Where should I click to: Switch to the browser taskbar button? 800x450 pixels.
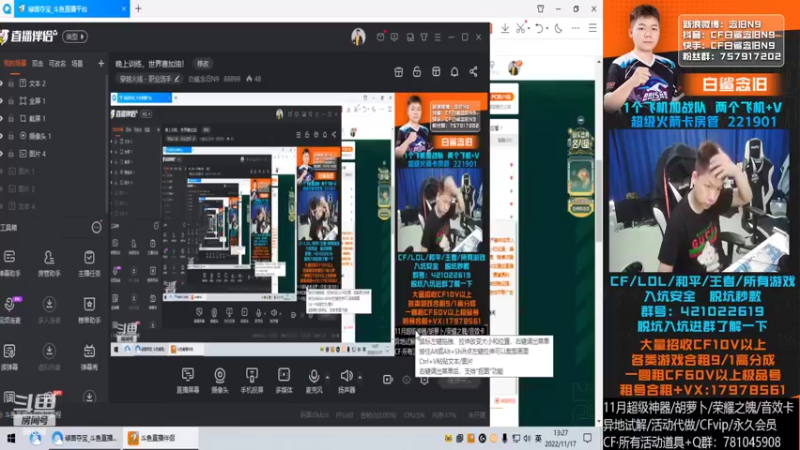coord(86,438)
